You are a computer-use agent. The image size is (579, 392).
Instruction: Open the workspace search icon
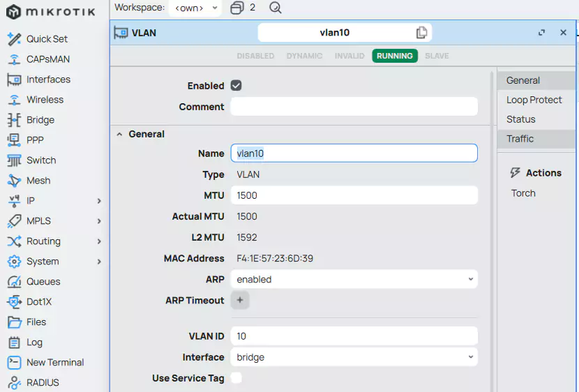(276, 8)
